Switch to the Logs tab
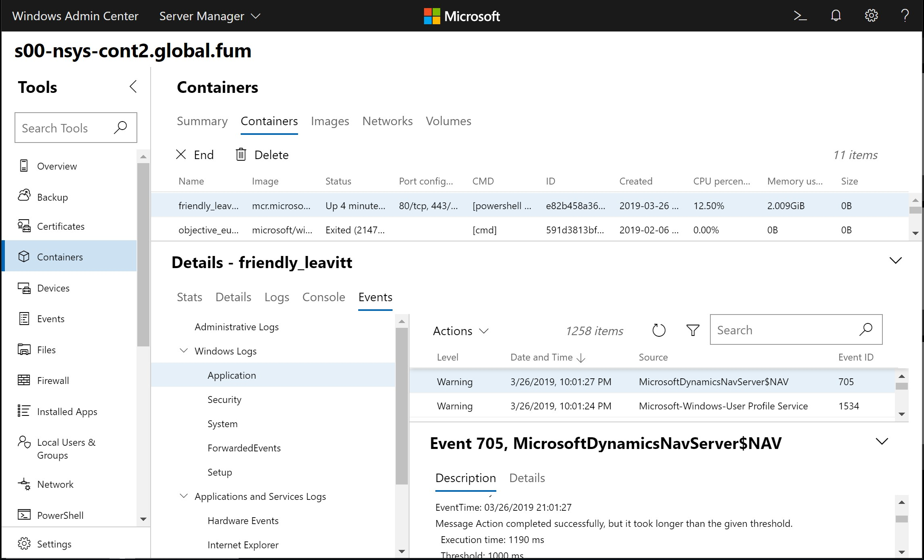The height and width of the screenshot is (560, 924). tap(277, 297)
